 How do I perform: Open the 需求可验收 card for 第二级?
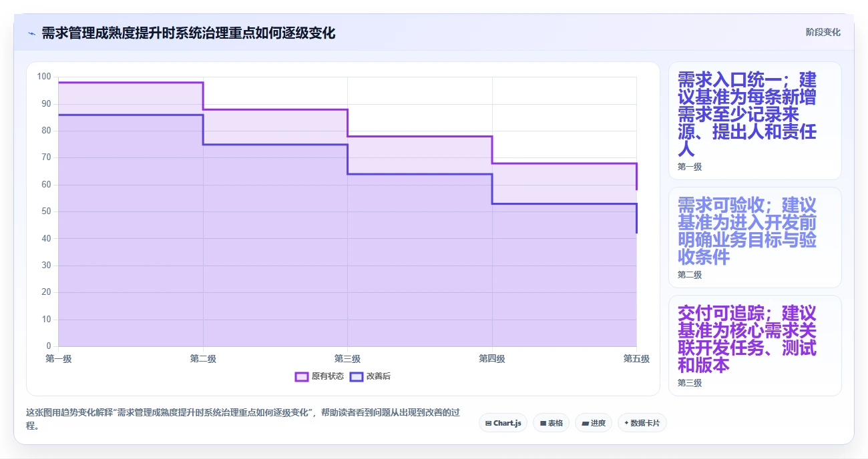coord(755,238)
